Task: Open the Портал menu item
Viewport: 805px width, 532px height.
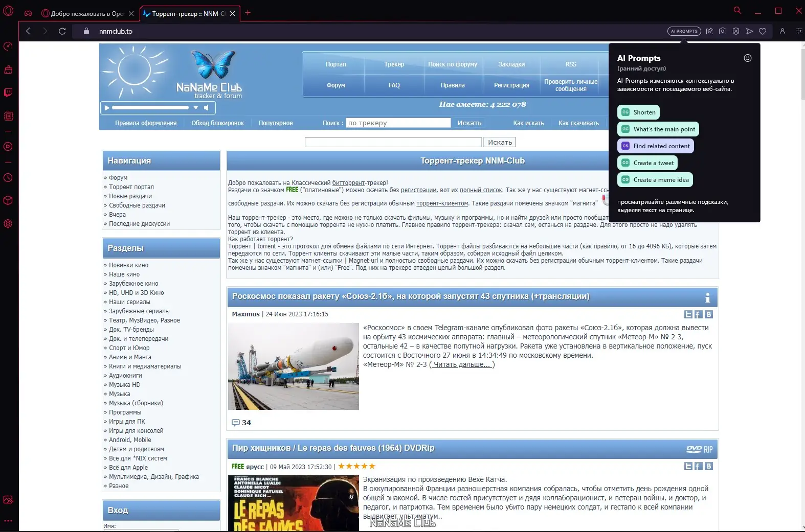Action: click(336, 64)
